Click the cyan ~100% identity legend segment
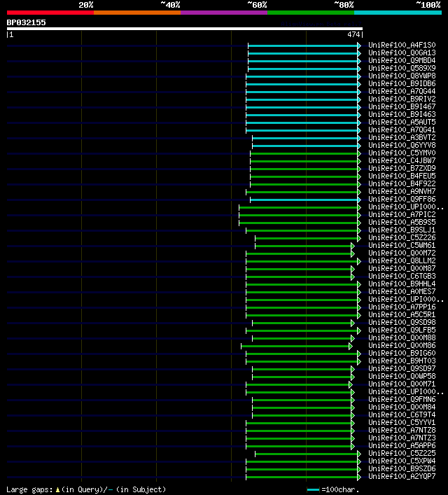The image size is (448, 495). tap(398, 13)
